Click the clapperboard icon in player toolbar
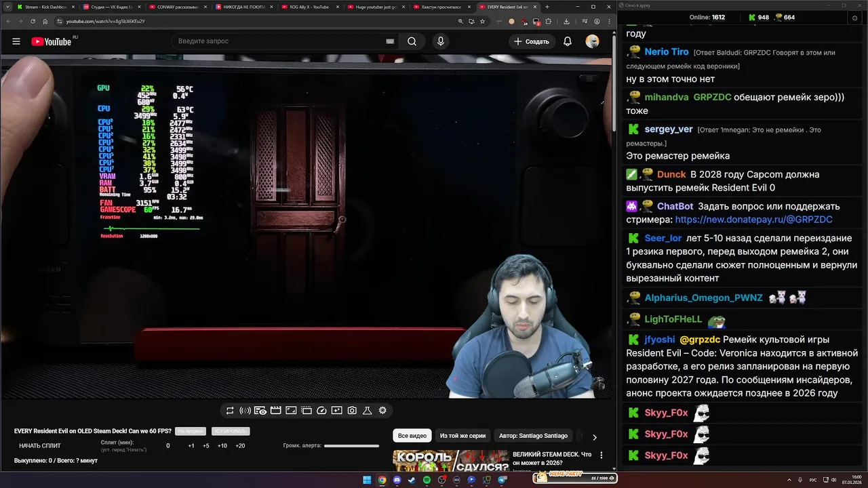Screen dimensions: 868x488 point(275,410)
